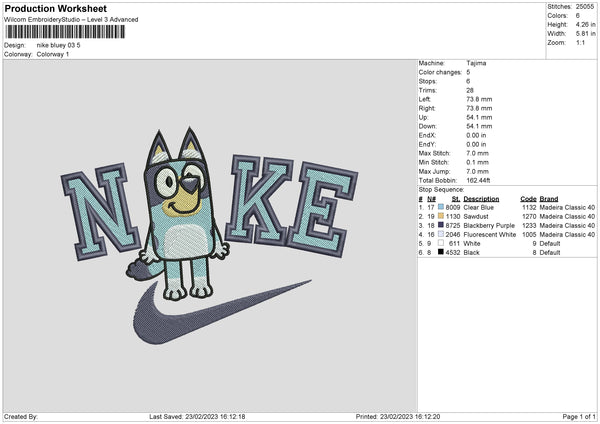Click the 'Page 1 of 1' footer text
This screenshot has width=600, height=424.
pos(579,416)
